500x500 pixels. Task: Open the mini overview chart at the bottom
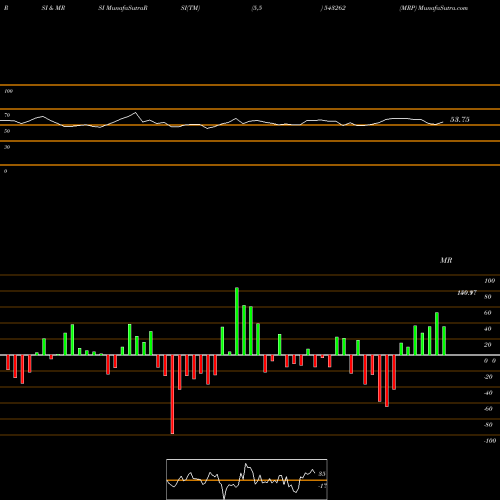(x=247, y=479)
